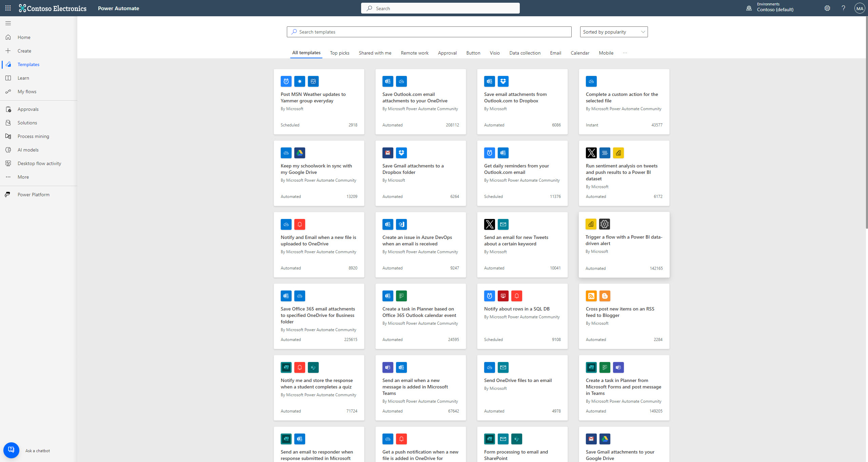The height and width of the screenshot is (462, 868).
Task: Open Post MSN Weather updates to Yammer template
Action: point(319,102)
